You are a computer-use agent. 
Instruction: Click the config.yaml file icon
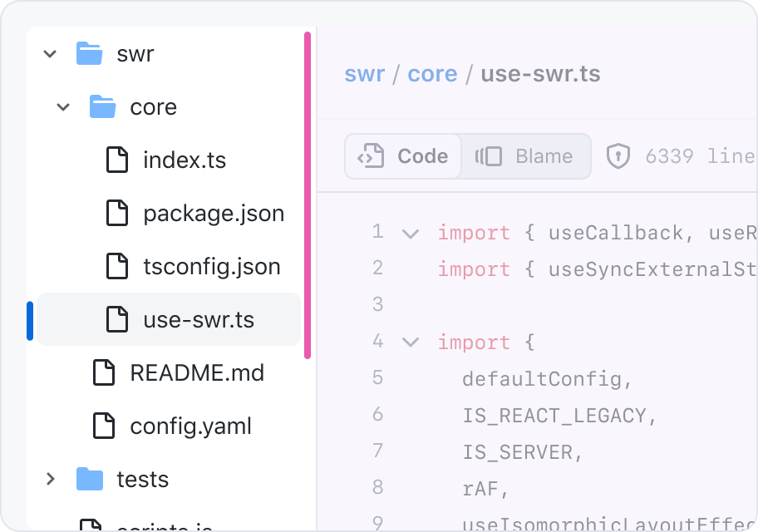click(103, 426)
